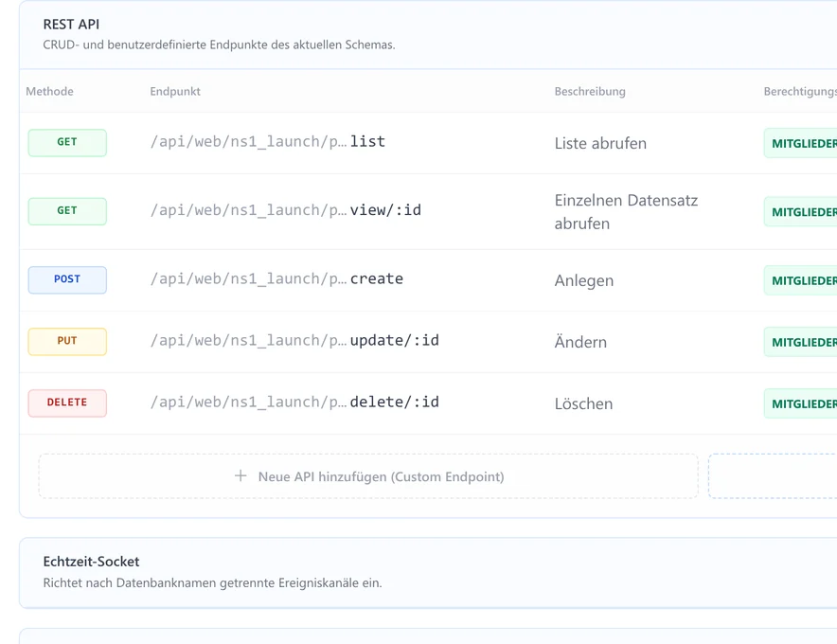The height and width of the screenshot is (644, 837).
Task: Click the Ändern description
Action: [580, 342]
